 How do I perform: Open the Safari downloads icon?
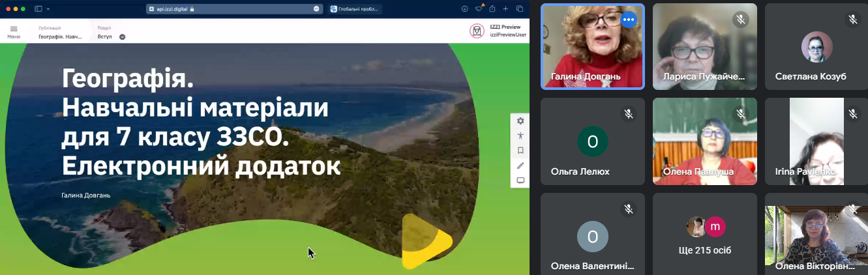[465, 8]
